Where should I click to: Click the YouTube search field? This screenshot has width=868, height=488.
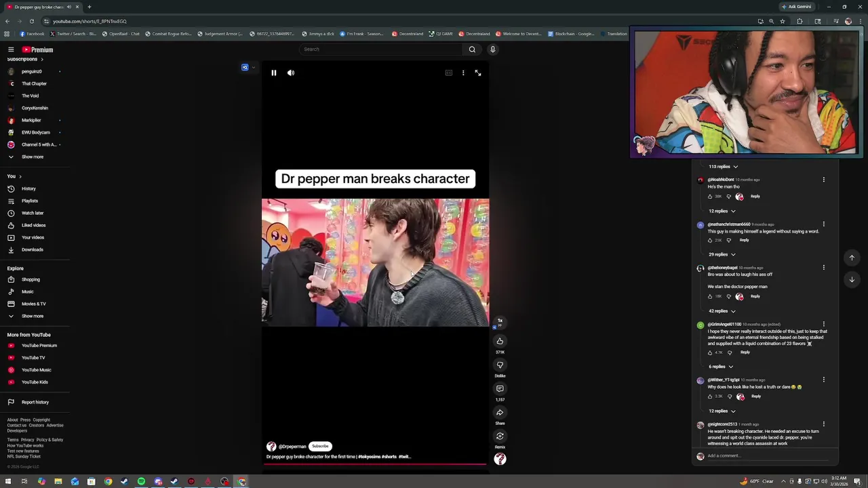(x=380, y=49)
